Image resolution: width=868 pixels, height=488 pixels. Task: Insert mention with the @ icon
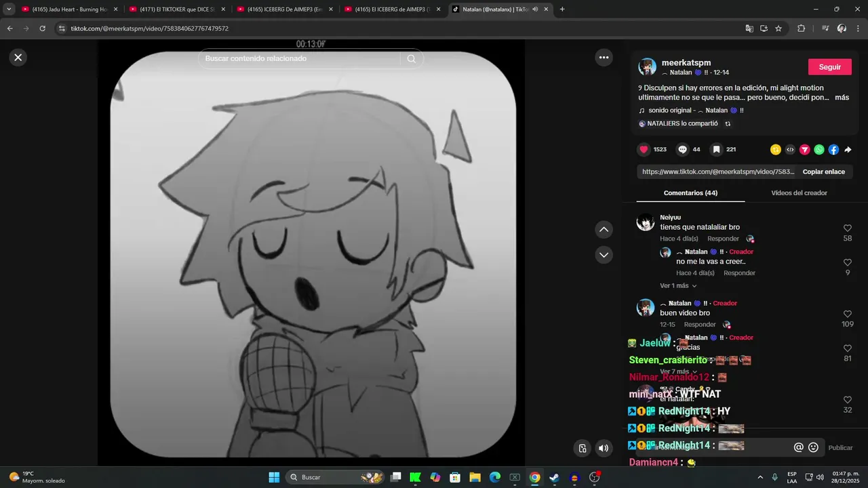pos(799,447)
